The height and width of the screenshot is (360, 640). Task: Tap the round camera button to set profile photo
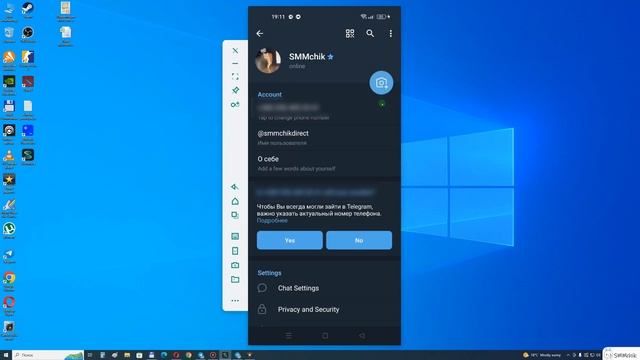381,83
